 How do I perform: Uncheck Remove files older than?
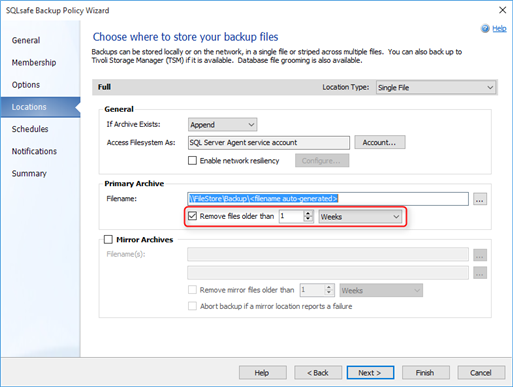[192, 216]
